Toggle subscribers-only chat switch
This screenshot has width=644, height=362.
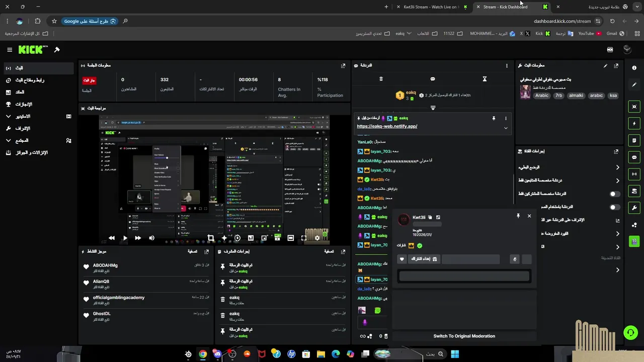tap(614, 194)
